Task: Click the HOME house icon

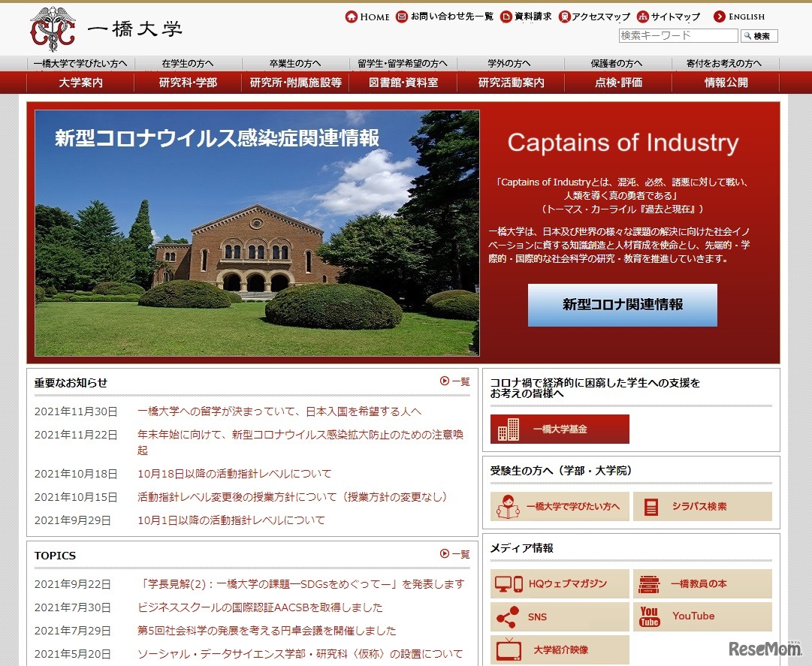Action: (x=351, y=17)
